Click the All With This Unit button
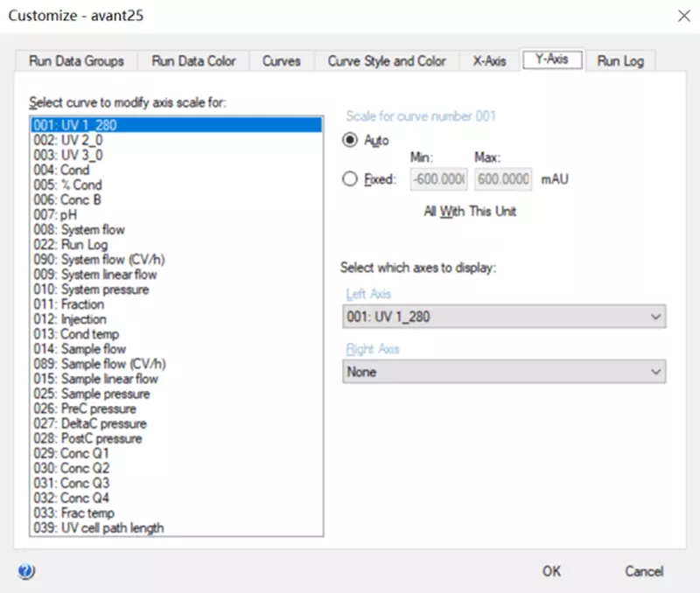Viewport: 700px width, 593px height. pyautogui.click(x=469, y=212)
